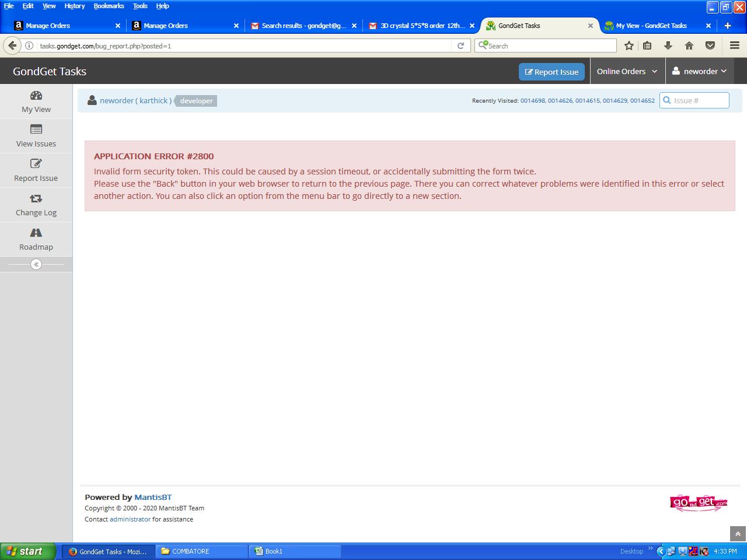Image resolution: width=747 pixels, height=560 pixels.
Task: Click the View Issues list icon
Action: tap(36, 129)
